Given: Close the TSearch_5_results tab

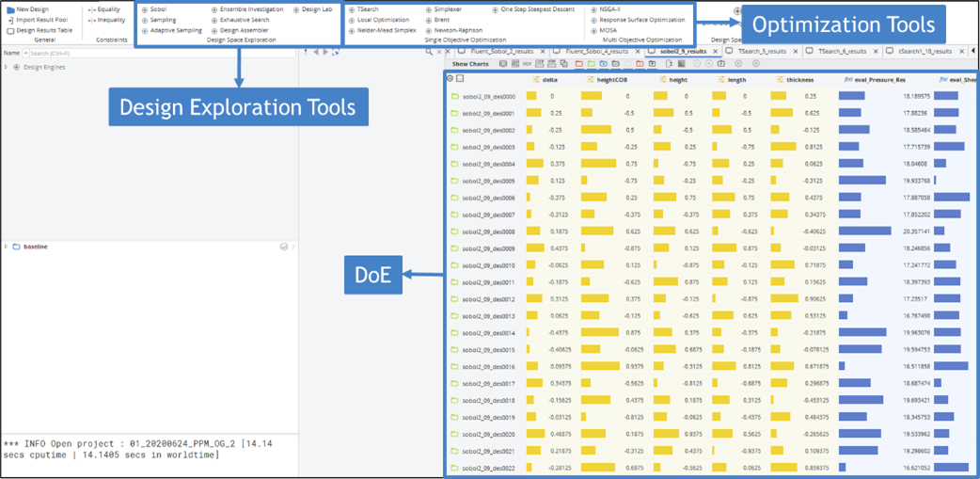Looking at the screenshot, I should pyautogui.click(x=795, y=51).
